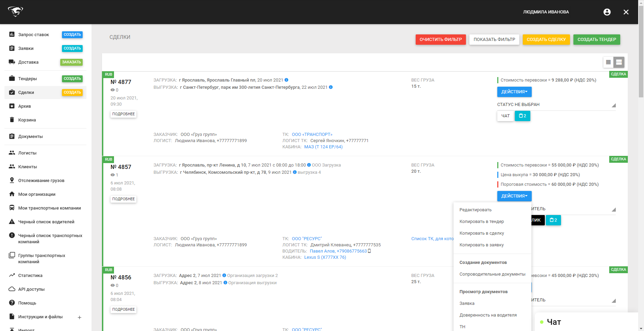Click info icon next to Санкт-Петербург unloading

pos(331,87)
